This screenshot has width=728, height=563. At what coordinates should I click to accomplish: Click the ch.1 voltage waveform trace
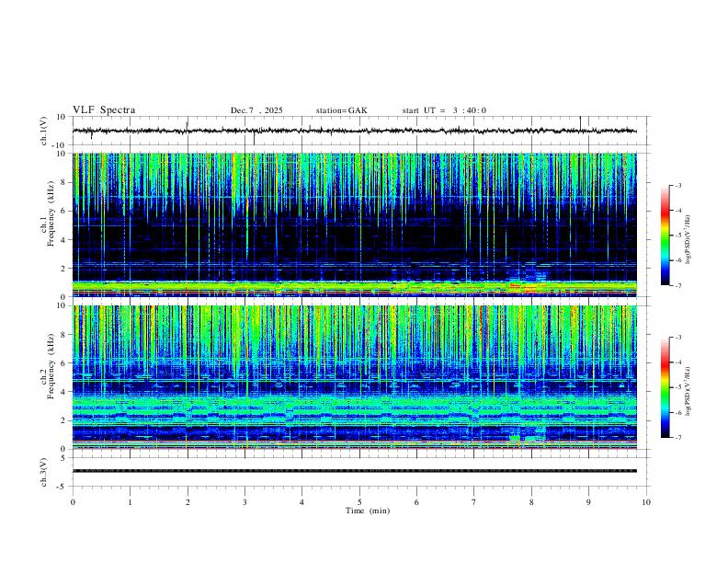(355, 131)
